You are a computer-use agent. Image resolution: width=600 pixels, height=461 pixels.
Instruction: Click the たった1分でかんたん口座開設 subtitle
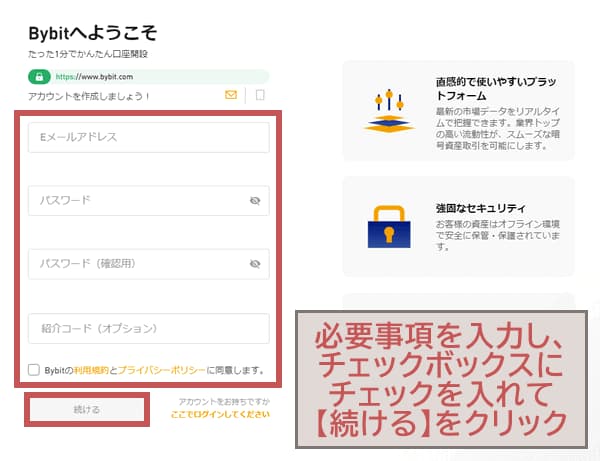tap(88, 54)
